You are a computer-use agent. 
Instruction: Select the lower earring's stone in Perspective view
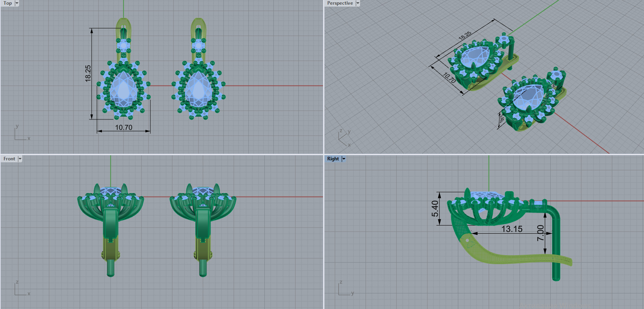(x=528, y=98)
